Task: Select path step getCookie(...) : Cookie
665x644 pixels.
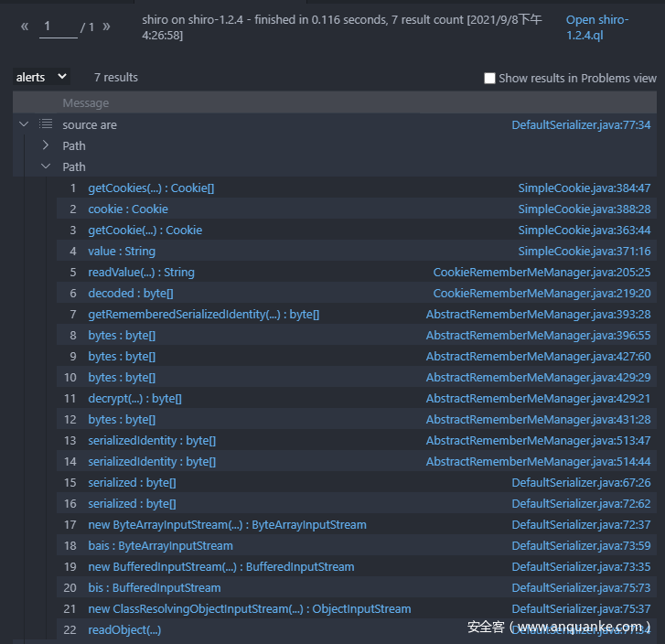Action: pyautogui.click(x=145, y=230)
